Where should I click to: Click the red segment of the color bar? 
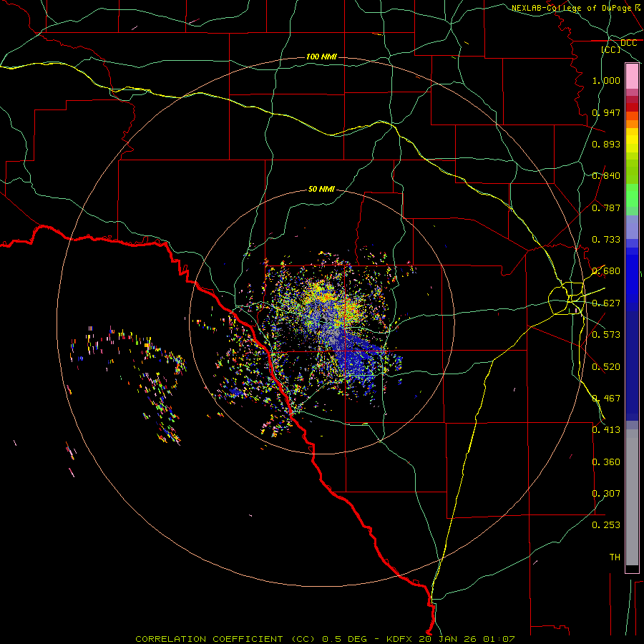pos(632,107)
